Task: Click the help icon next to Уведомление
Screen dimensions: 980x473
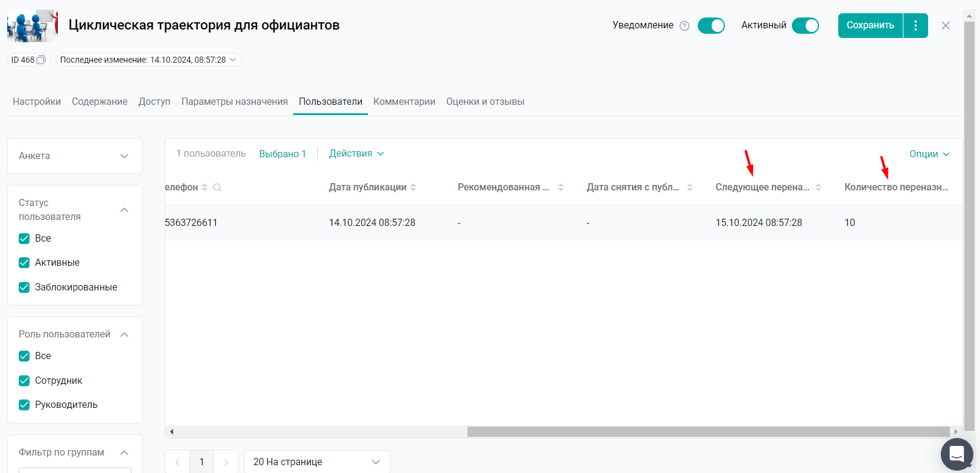Action: click(x=684, y=26)
